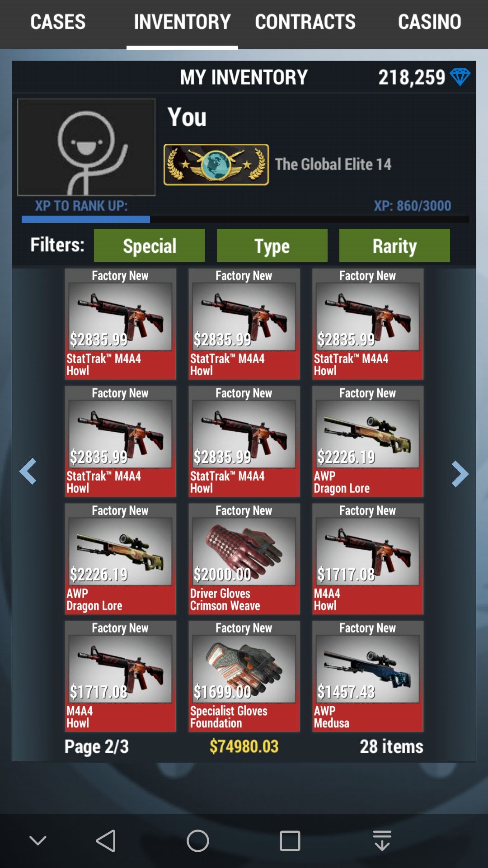The height and width of the screenshot is (868, 488).
Task: Tap Android recent apps square button
Action: point(290,841)
